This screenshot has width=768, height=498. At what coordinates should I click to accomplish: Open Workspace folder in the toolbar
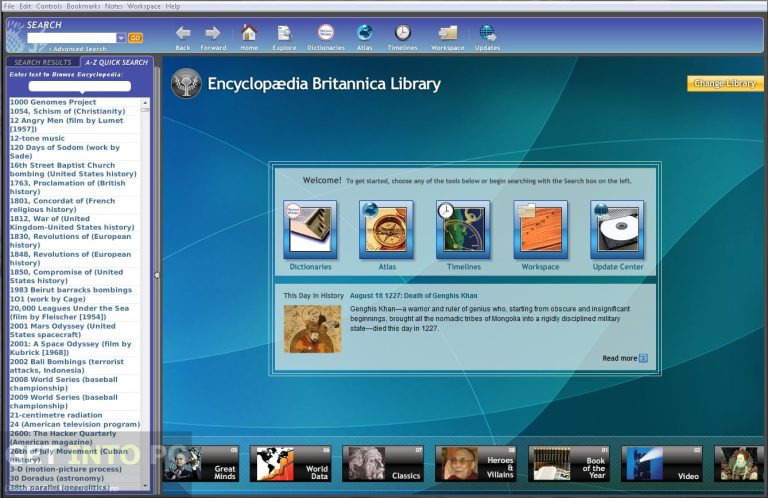point(448,37)
